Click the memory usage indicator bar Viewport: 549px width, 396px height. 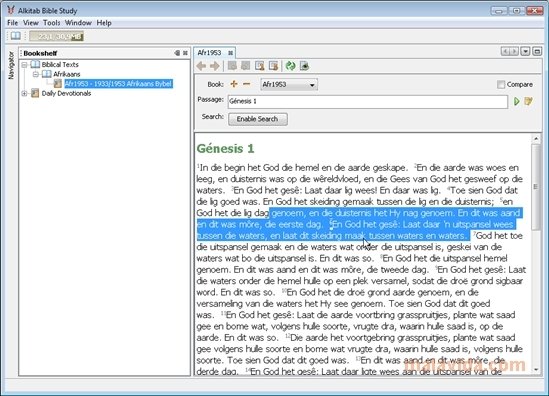(x=56, y=36)
